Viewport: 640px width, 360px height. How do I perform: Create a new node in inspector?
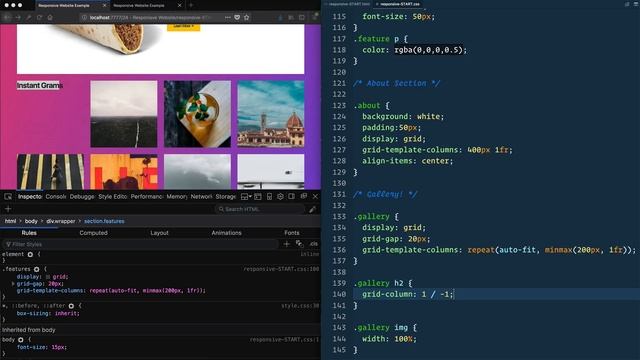[x=8, y=209]
